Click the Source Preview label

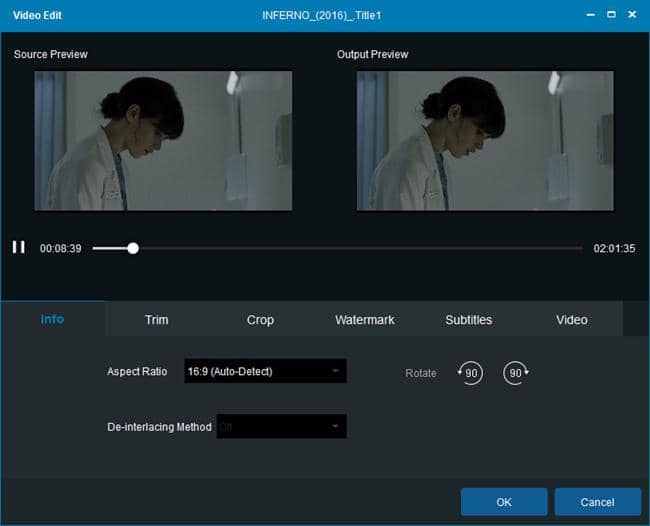pyautogui.click(x=51, y=54)
